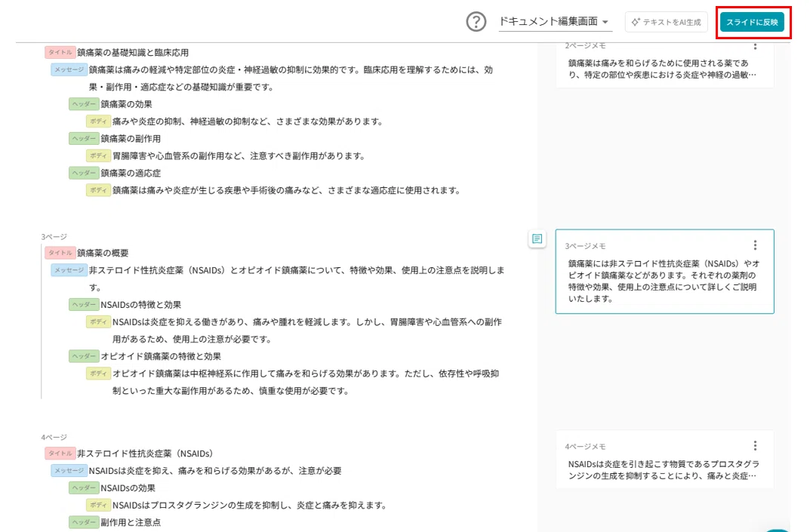Click the ボディ tag beside 胃腸障害や心血管系
The image size is (810, 532).
point(98,155)
